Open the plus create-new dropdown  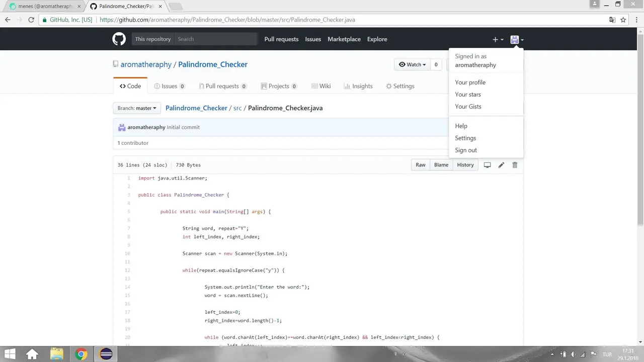498,39
